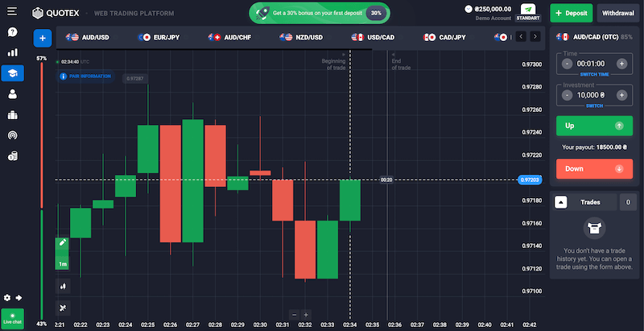The width and height of the screenshot is (644, 331).
Task: Open the candlestick chart type icon
Action: click(62, 285)
